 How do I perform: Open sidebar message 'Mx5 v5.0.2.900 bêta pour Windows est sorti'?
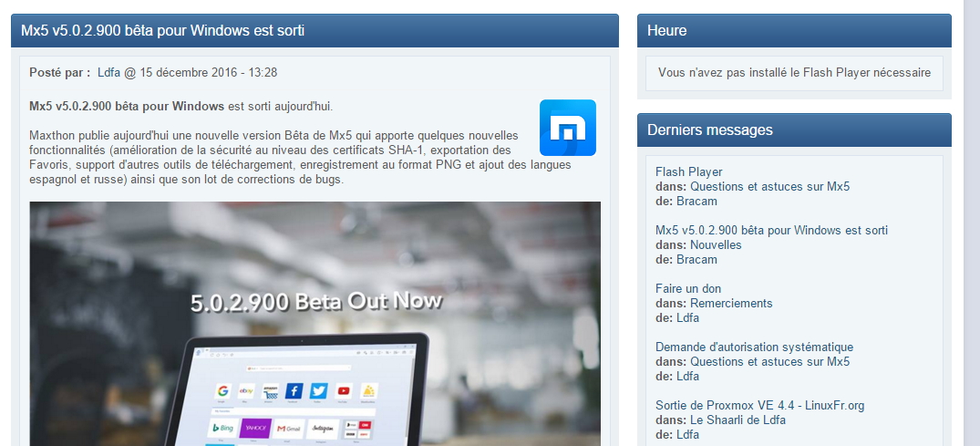[772, 230]
